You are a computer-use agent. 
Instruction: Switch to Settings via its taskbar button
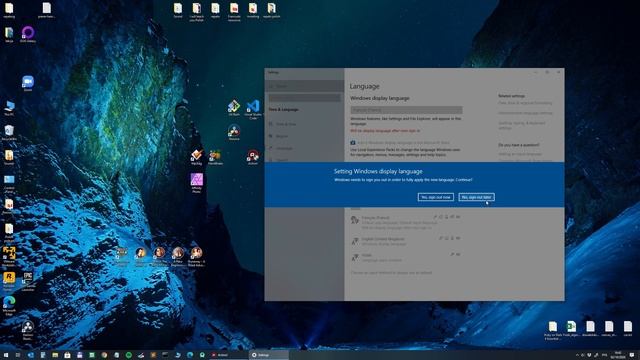click(269, 355)
